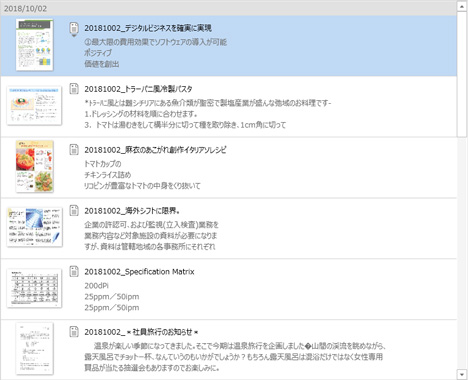
Task: Click the document icon beside 社員旅行のお知らせ
Action: [x=74, y=332]
